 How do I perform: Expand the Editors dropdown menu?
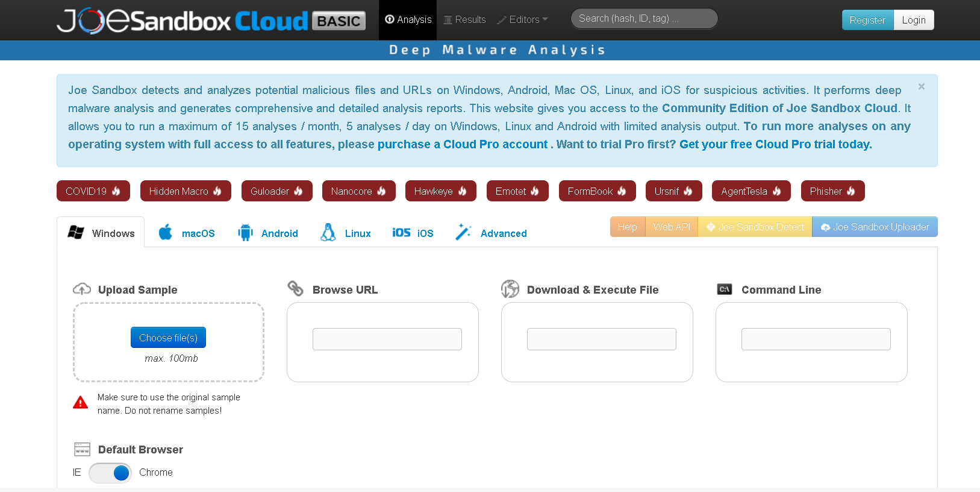[522, 20]
